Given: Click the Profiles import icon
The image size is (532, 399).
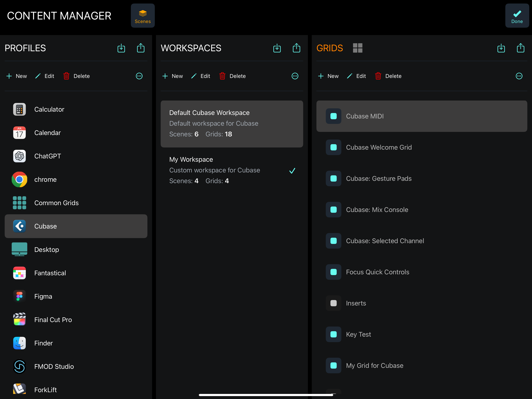Looking at the screenshot, I should (x=121, y=48).
